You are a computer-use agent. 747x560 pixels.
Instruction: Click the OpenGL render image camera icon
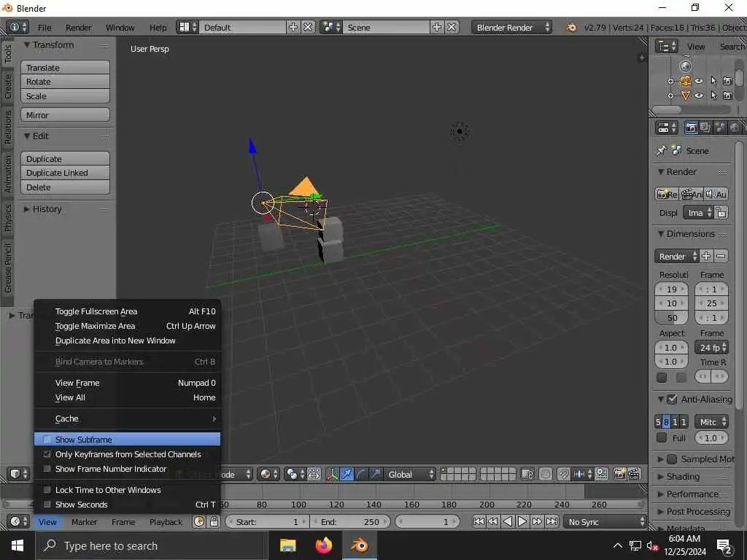click(x=619, y=474)
